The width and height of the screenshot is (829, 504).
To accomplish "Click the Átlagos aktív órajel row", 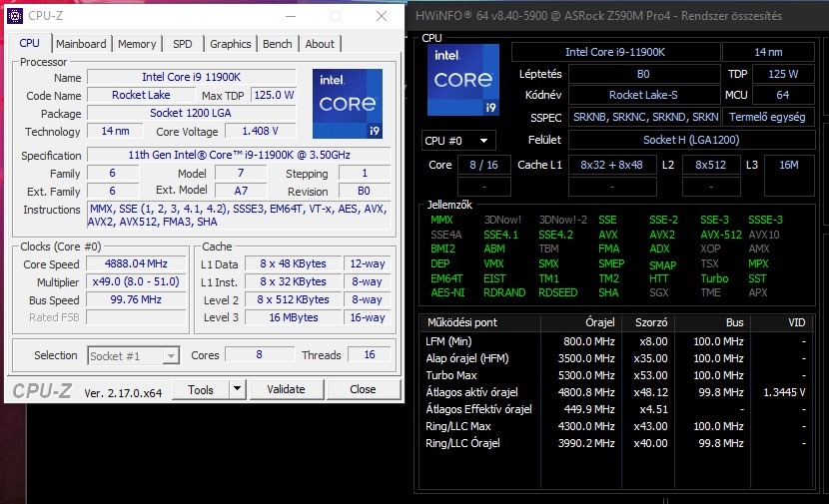I will tap(616, 392).
